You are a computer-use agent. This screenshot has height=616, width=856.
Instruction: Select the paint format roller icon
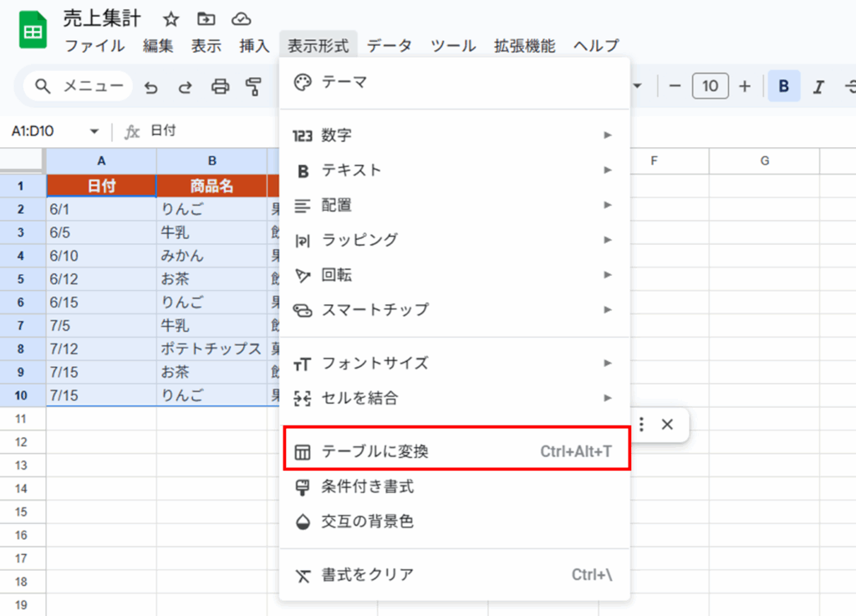tap(252, 86)
